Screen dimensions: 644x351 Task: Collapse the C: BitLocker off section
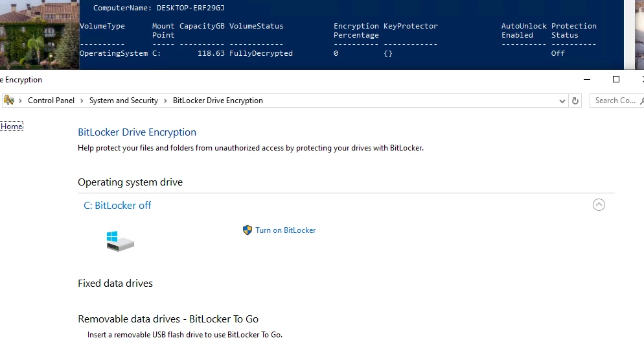point(599,204)
